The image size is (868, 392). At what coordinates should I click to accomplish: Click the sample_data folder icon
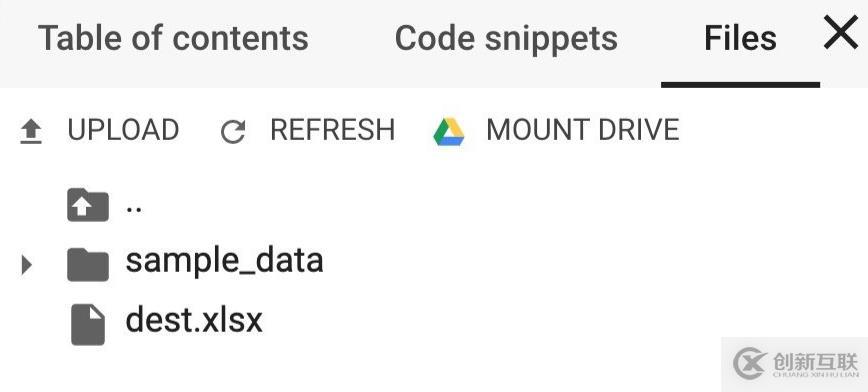(88, 265)
